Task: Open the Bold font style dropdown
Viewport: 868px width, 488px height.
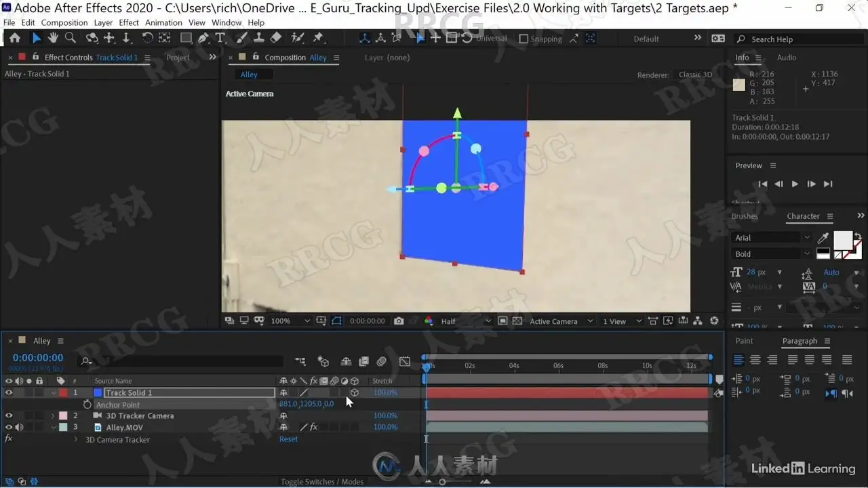Action: (x=772, y=254)
